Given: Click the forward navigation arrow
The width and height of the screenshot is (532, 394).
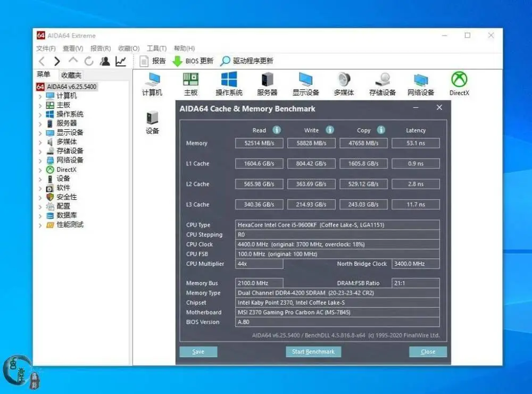Looking at the screenshot, I should coord(57,61).
